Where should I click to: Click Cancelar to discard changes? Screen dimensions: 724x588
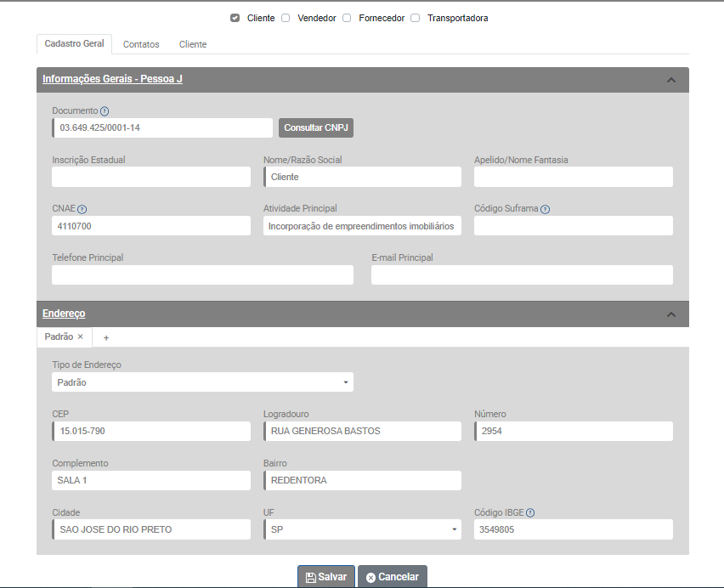[x=393, y=577]
